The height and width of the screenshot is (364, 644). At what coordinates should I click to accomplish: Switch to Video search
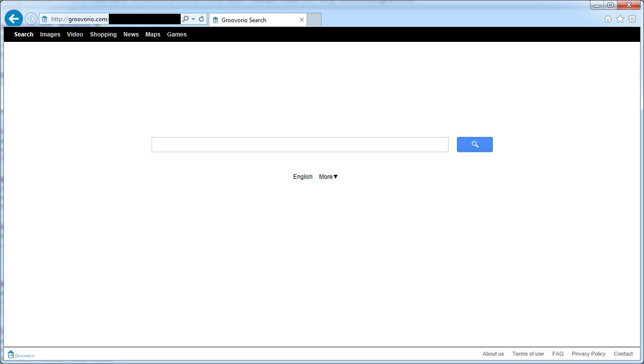click(75, 34)
